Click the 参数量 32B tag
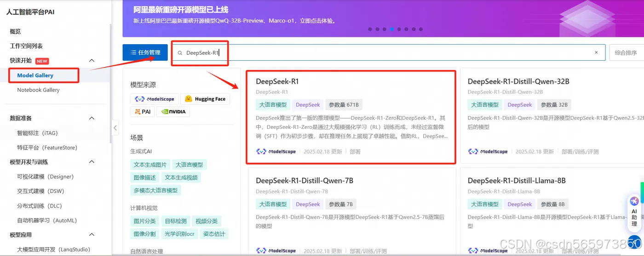The width and height of the screenshot is (644, 256). [554, 105]
